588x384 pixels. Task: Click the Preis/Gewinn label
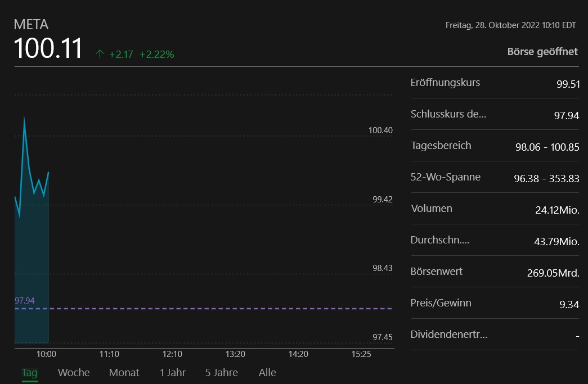441,303
